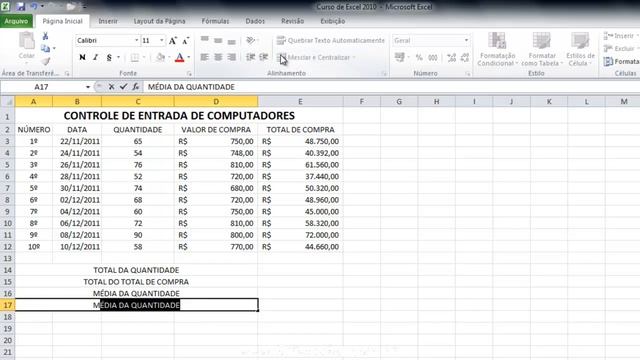Open Fonte group dialog launcher

[189, 74]
